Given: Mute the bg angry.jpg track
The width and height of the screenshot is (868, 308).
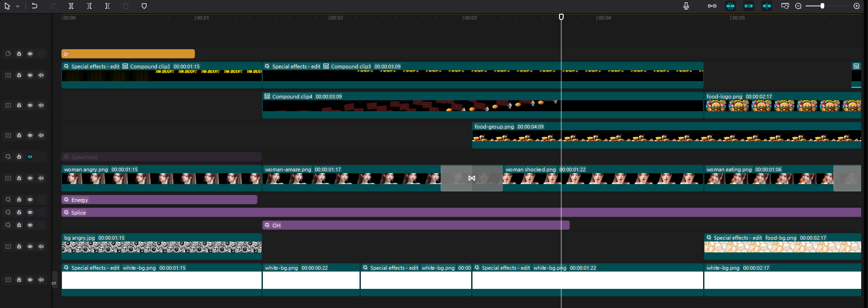Looking at the screenshot, I should [41, 246].
